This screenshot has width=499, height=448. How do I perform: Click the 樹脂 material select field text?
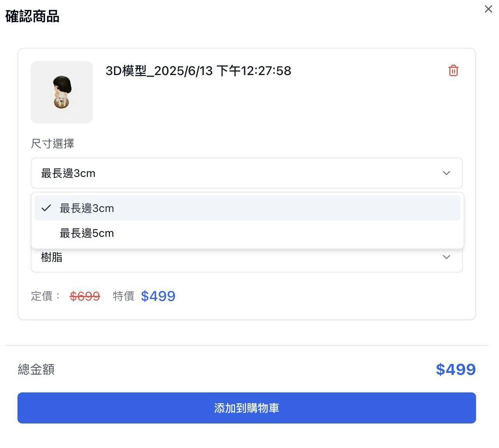click(x=52, y=257)
